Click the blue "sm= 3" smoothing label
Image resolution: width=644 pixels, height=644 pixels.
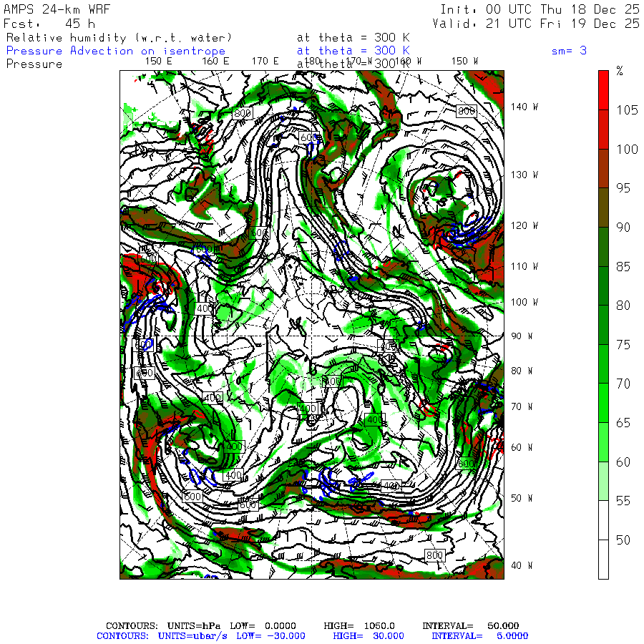[569, 51]
